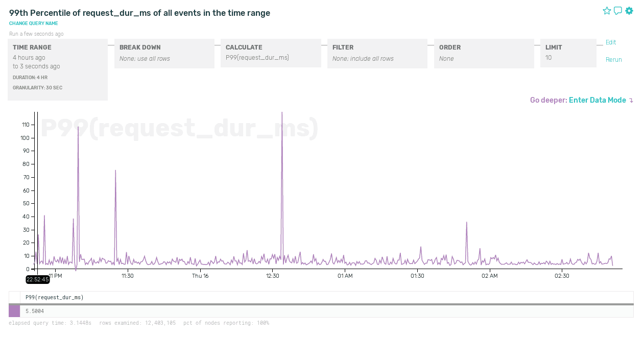Open the Break Down query section
The image size is (644, 360).
164,53
